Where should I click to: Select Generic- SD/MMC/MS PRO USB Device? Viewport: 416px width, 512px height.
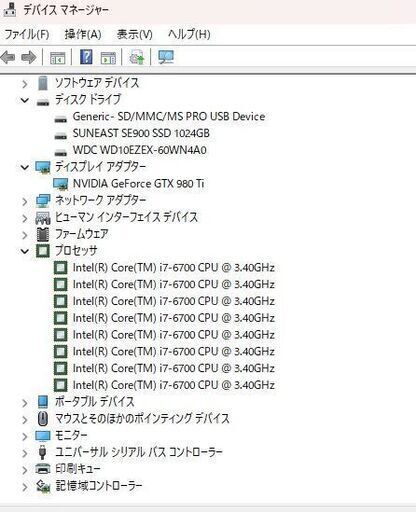(169, 117)
